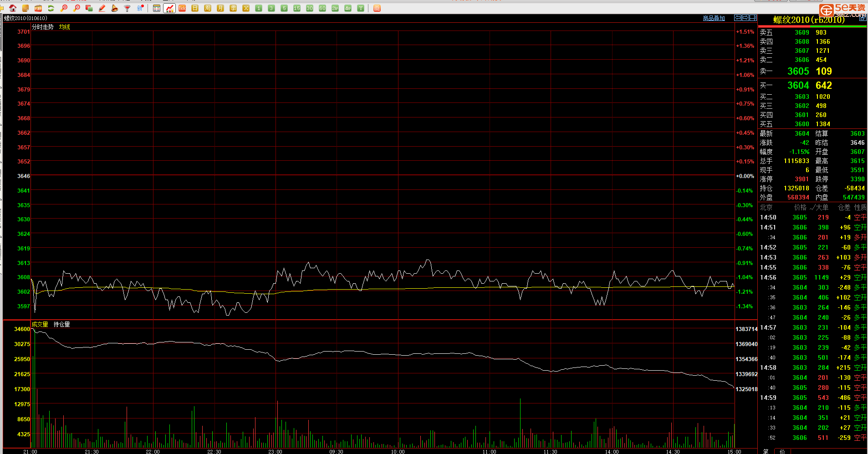Select the 15-minute period button
868x454 pixels.
pos(297,8)
